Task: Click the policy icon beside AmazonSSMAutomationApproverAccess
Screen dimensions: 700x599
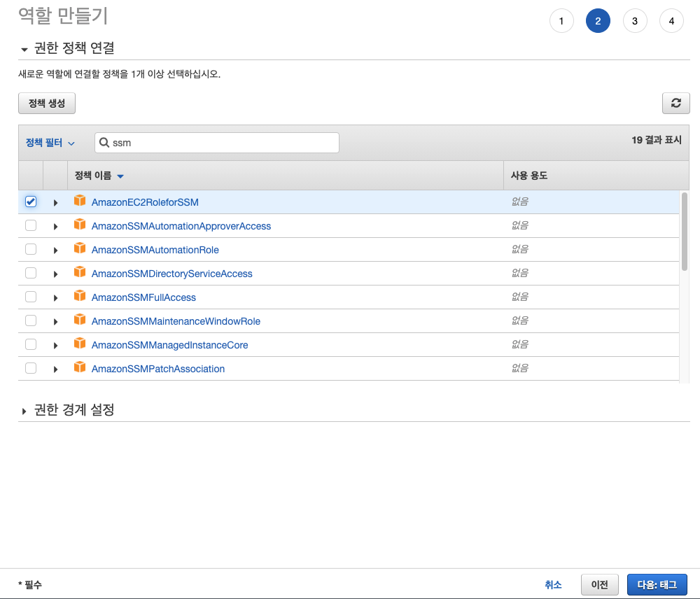Action: (80, 225)
